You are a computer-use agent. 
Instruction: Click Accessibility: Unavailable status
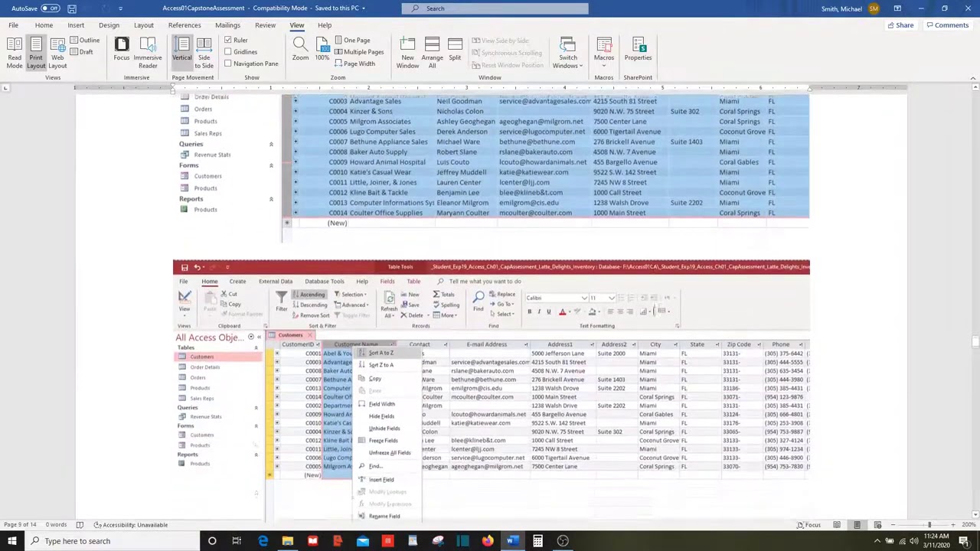click(131, 525)
